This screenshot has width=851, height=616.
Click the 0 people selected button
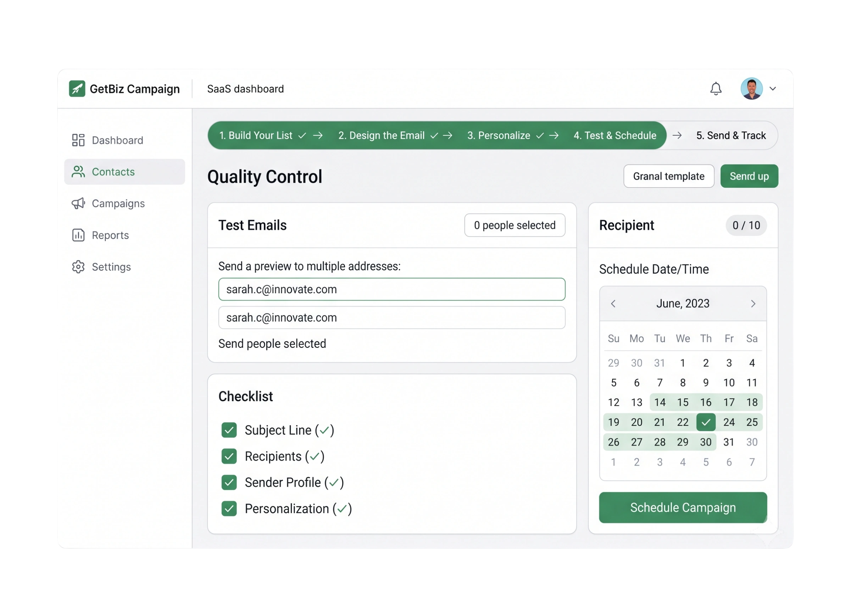pyautogui.click(x=515, y=225)
